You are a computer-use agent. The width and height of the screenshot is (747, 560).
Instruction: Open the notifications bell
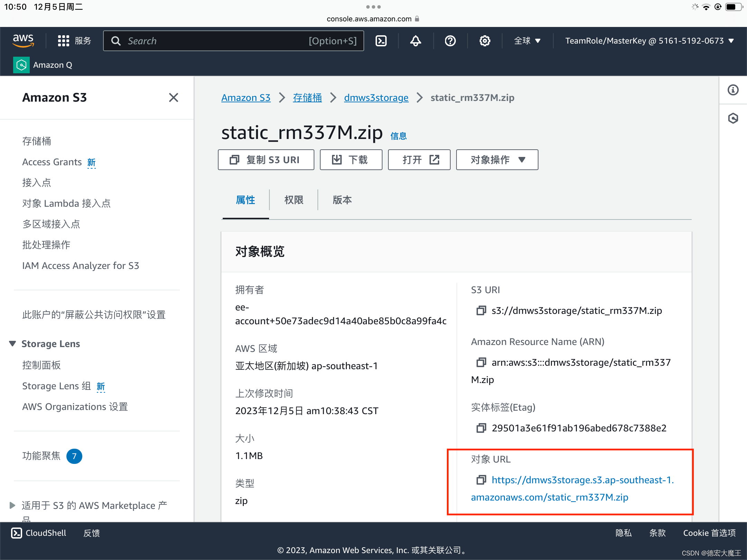(416, 41)
